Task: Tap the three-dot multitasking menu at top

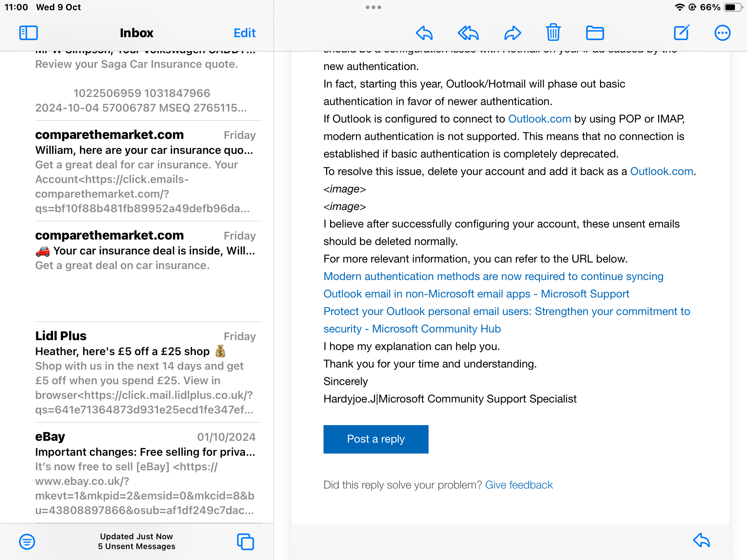Action: coord(373,7)
